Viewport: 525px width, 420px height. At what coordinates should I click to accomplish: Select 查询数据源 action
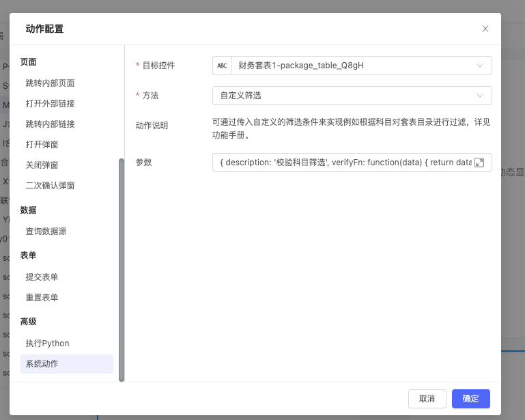point(46,231)
